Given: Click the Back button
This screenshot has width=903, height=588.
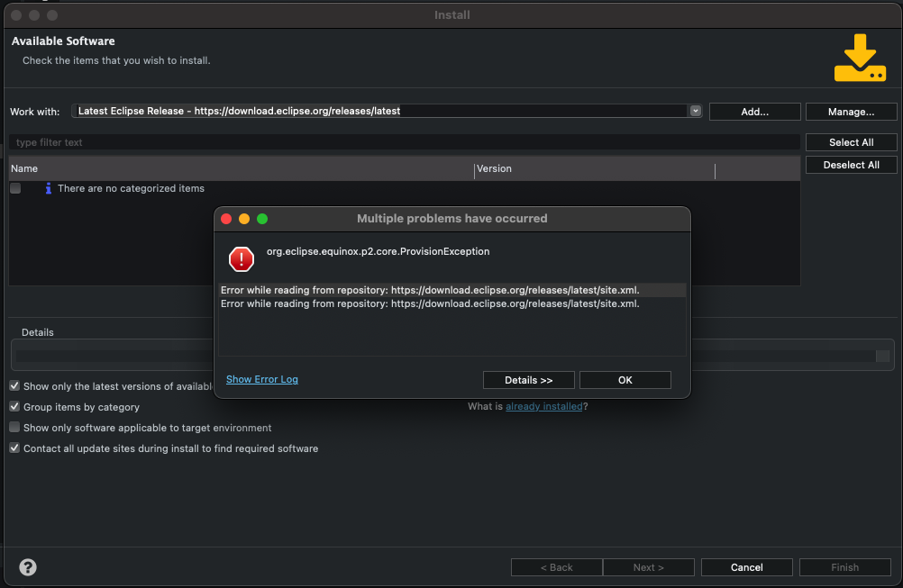Looking at the screenshot, I should point(556,567).
